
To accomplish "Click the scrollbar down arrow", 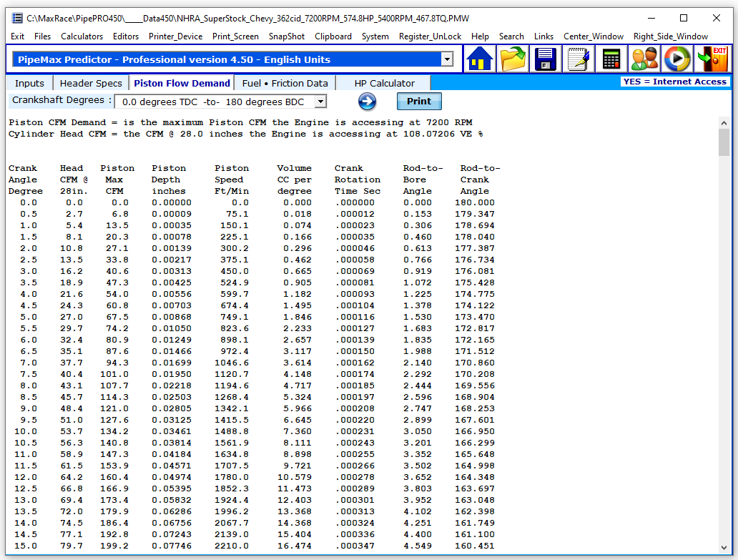I will click(724, 547).
